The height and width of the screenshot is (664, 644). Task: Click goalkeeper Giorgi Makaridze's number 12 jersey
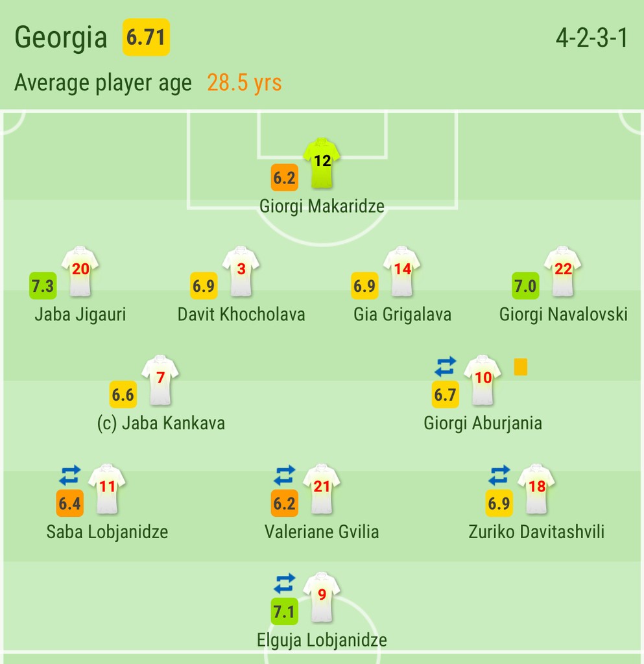(322, 163)
